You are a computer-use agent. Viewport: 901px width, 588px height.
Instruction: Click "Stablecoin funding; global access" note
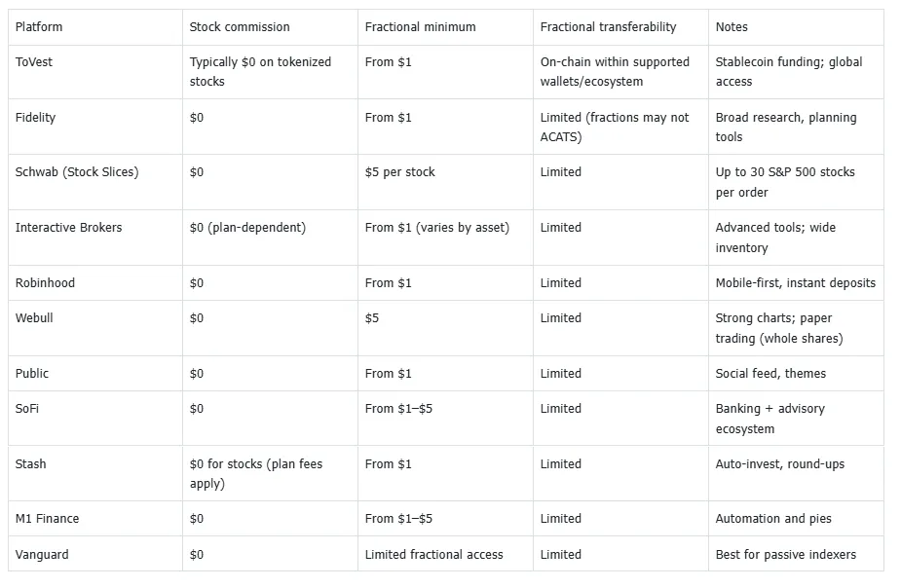pos(788,72)
